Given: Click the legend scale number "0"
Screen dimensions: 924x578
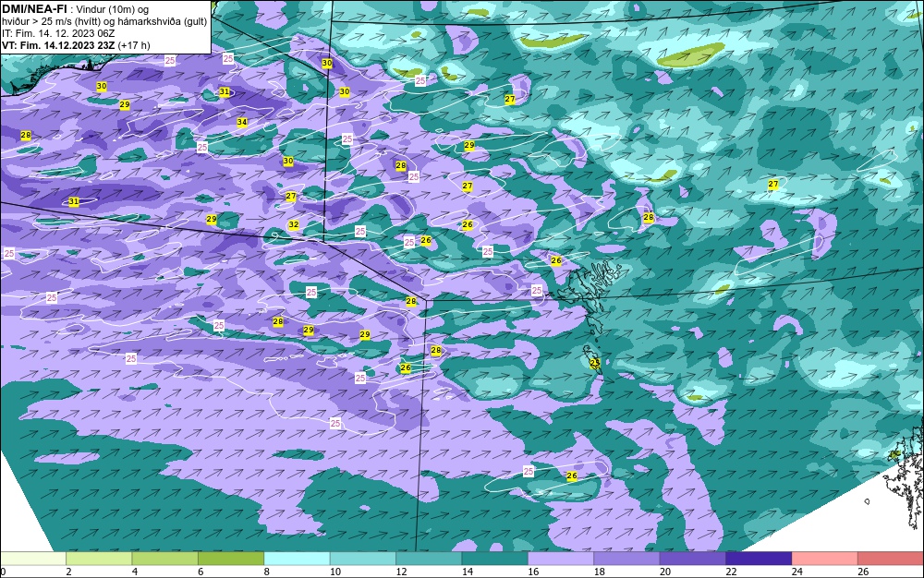Looking at the screenshot, I should tap(3, 572).
